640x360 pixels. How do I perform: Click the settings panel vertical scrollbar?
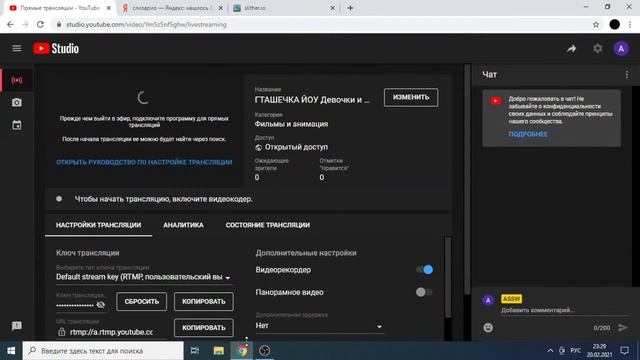448,278
